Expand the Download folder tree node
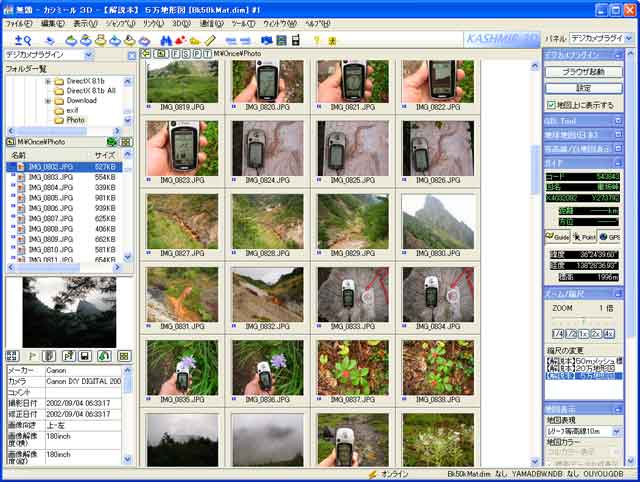The image size is (640, 482). (47, 100)
